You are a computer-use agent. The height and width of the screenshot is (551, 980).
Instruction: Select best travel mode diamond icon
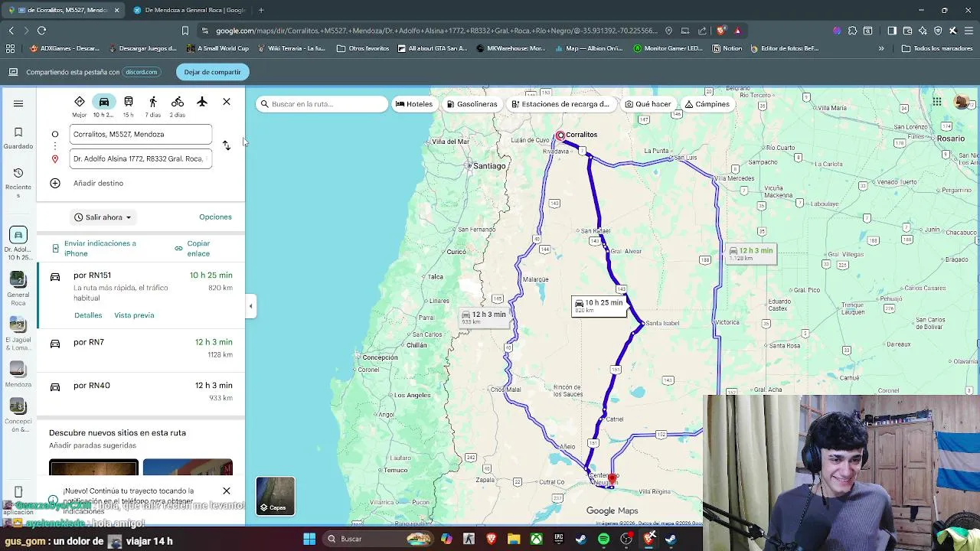tap(80, 102)
